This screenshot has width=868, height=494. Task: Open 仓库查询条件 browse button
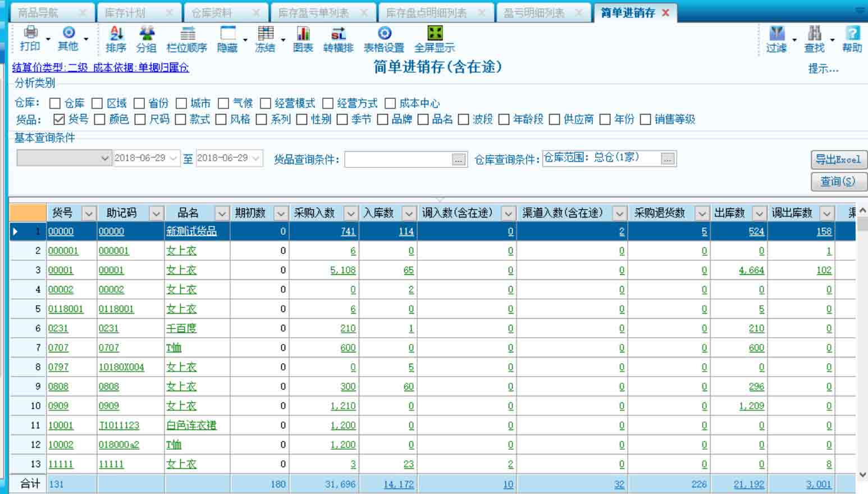(668, 159)
